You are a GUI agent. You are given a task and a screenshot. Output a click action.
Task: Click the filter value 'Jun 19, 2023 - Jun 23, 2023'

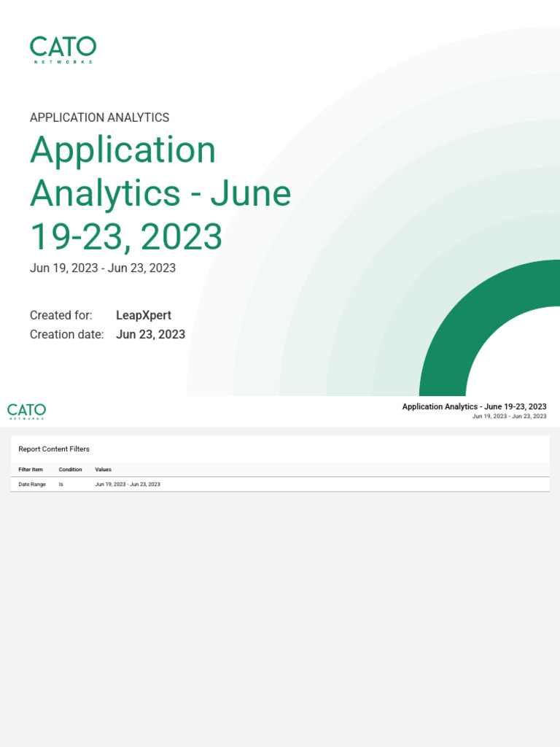coord(128,484)
